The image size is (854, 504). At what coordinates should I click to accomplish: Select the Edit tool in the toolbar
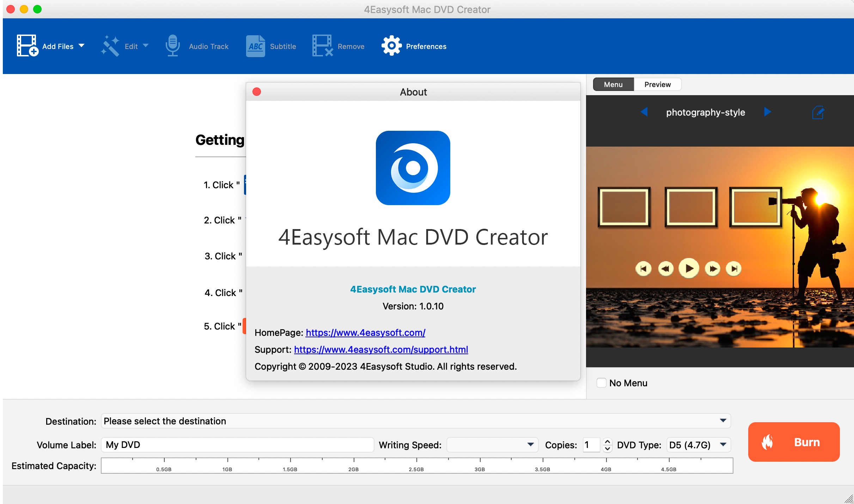coord(126,46)
